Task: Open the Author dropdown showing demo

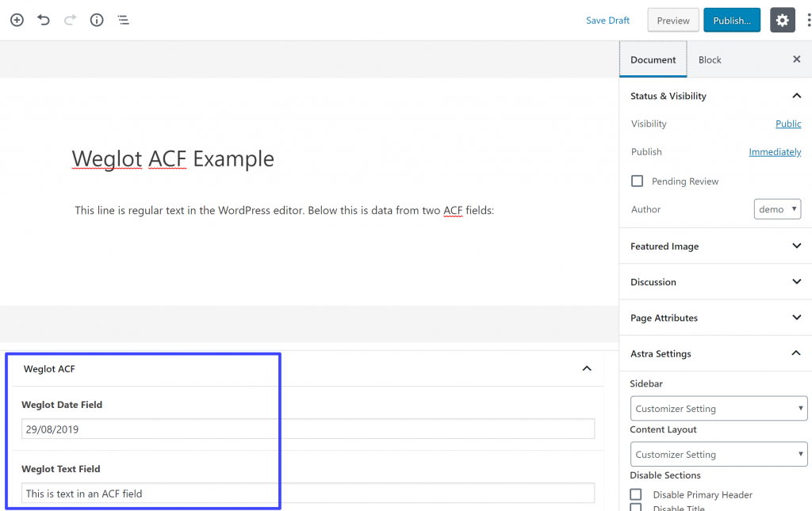Action: [x=777, y=209]
